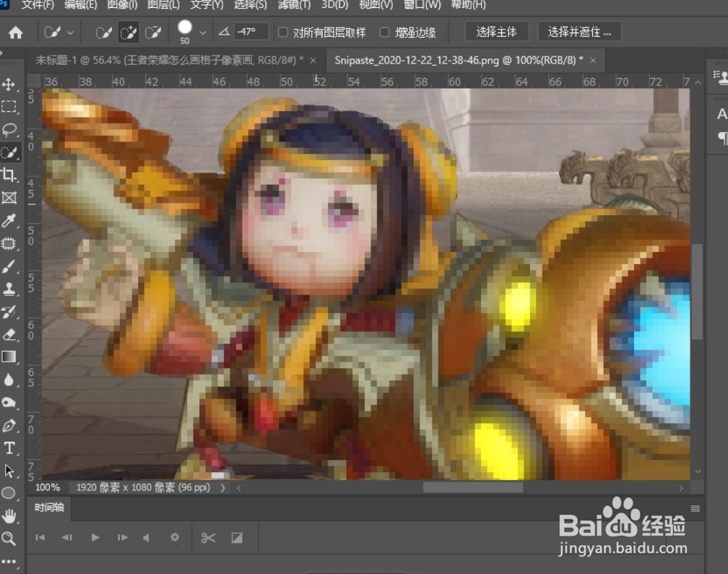728x574 pixels.
Task: Select the Dodge tool
Action: point(9,402)
